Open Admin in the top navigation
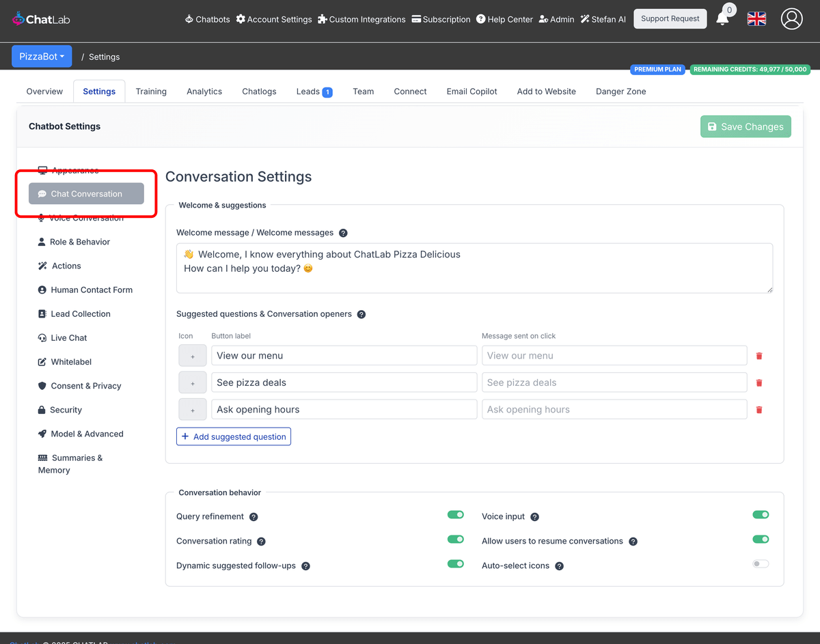Image resolution: width=820 pixels, height=644 pixels. [x=556, y=19]
